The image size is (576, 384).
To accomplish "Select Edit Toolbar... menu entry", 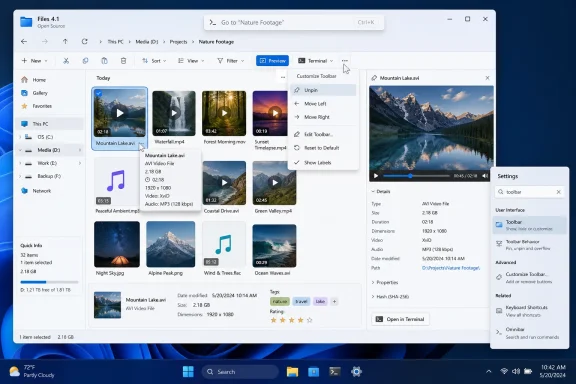I will (323, 134).
